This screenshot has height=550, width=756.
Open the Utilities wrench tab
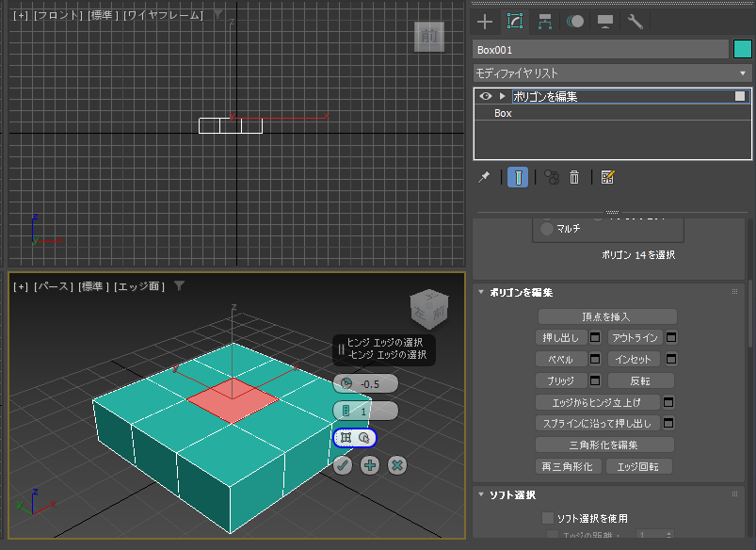click(635, 22)
